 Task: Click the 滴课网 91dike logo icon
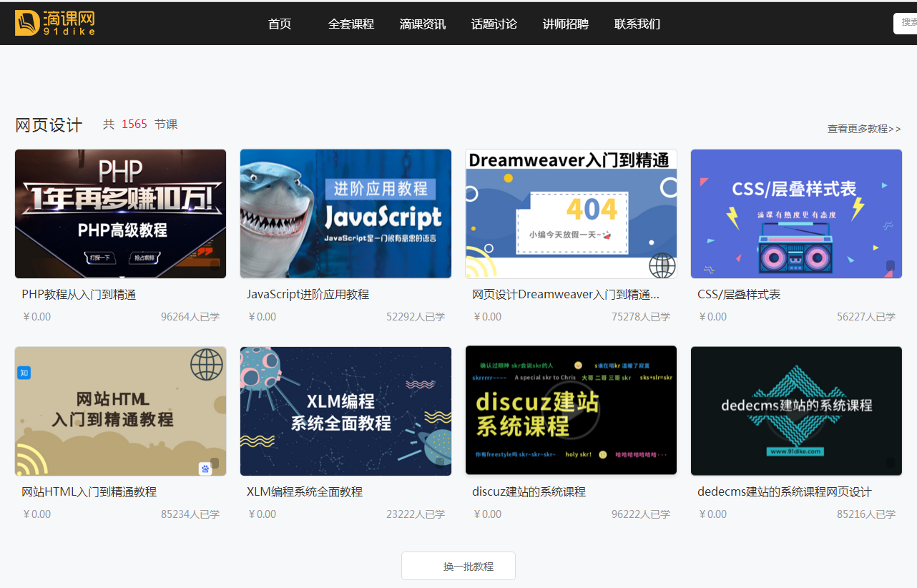[x=54, y=22]
